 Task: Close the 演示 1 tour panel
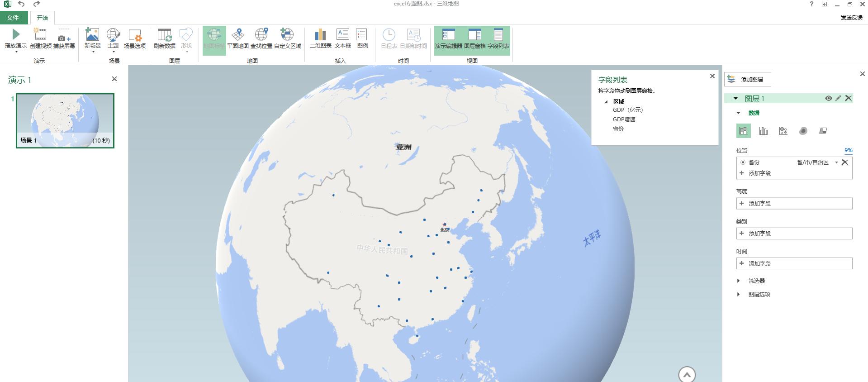coord(114,79)
